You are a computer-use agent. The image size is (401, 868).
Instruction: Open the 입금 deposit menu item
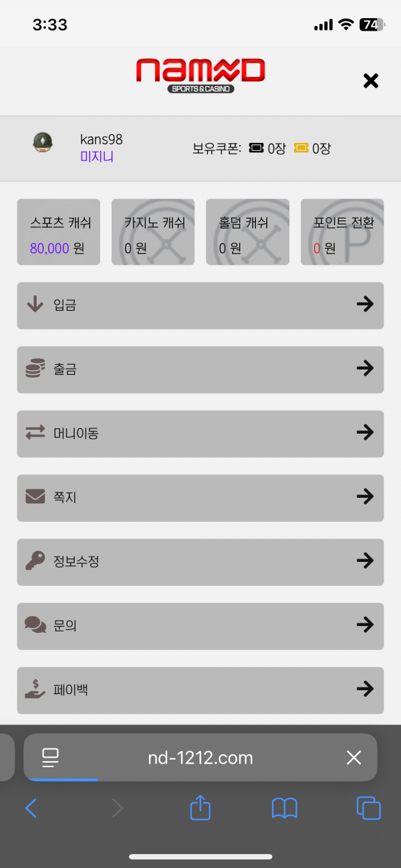(x=200, y=305)
